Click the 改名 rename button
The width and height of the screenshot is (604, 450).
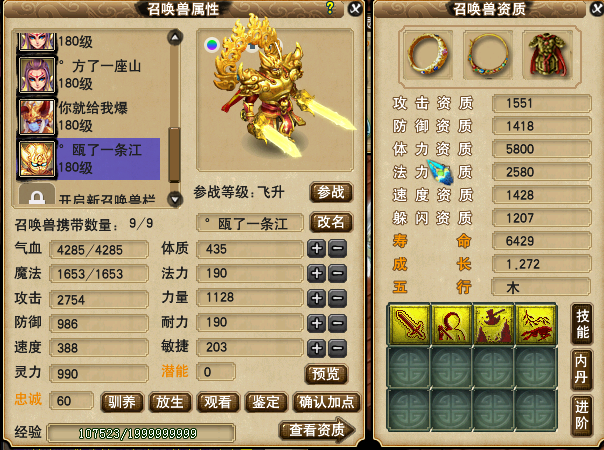click(331, 222)
